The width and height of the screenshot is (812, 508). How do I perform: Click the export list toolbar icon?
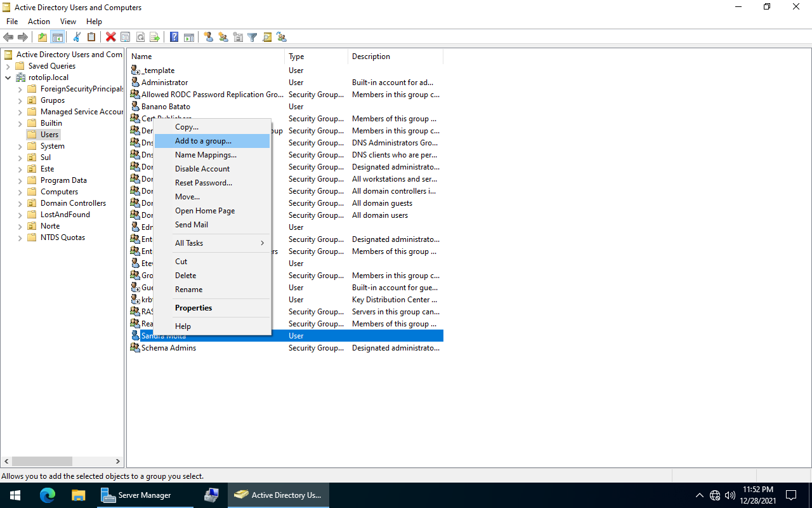[155, 37]
